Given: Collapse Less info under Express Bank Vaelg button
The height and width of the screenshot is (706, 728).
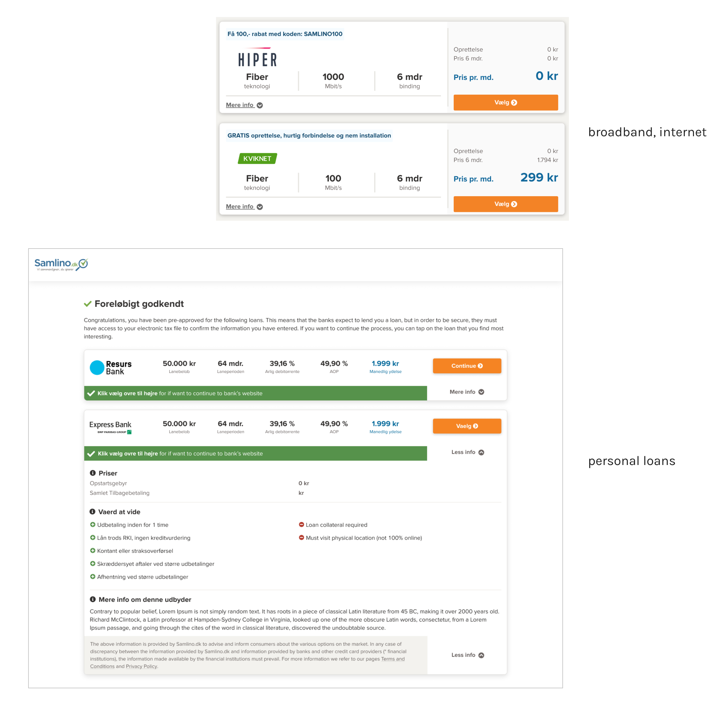Looking at the screenshot, I should pos(467,452).
